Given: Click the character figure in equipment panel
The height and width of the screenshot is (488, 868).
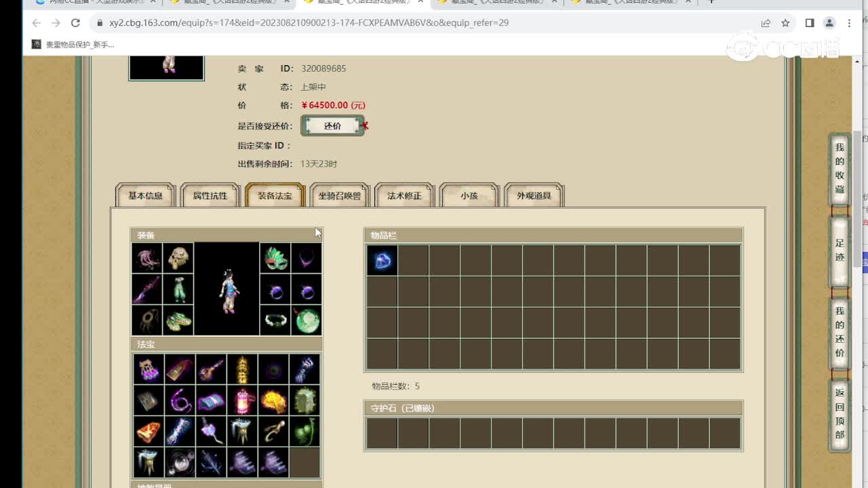Looking at the screenshot, I should 227,289.
